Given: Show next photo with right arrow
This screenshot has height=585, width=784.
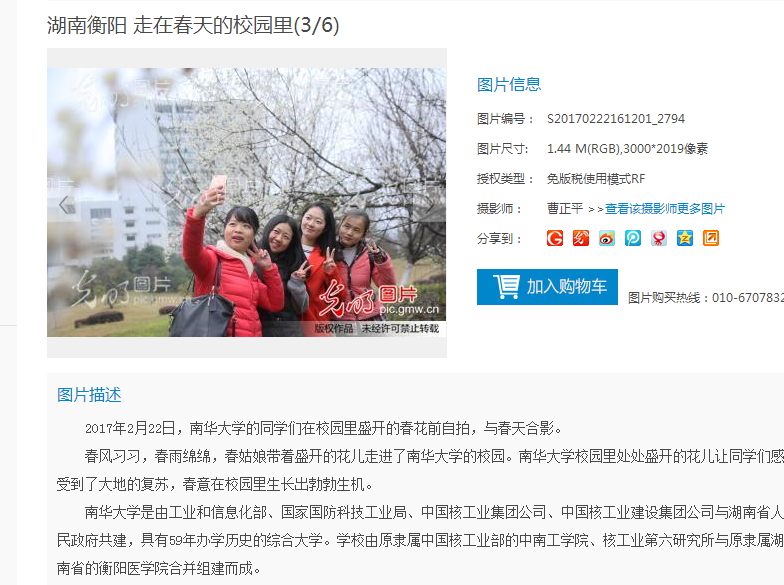Looking at the screenshot, I should pos(430,204).
